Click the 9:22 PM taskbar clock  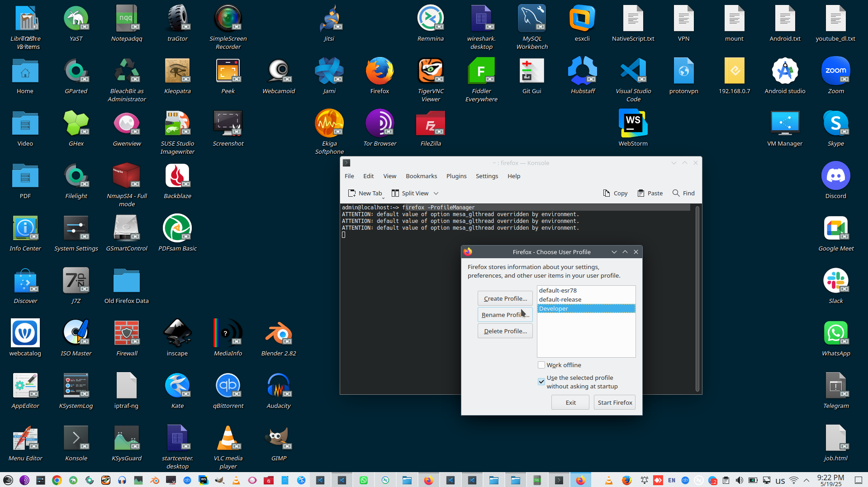pos(830,480)
